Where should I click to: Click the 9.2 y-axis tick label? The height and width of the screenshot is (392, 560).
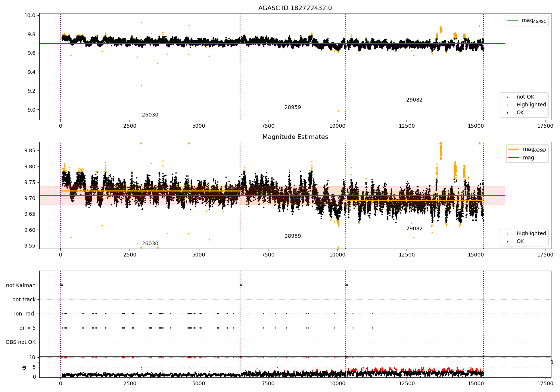point(32,91)
